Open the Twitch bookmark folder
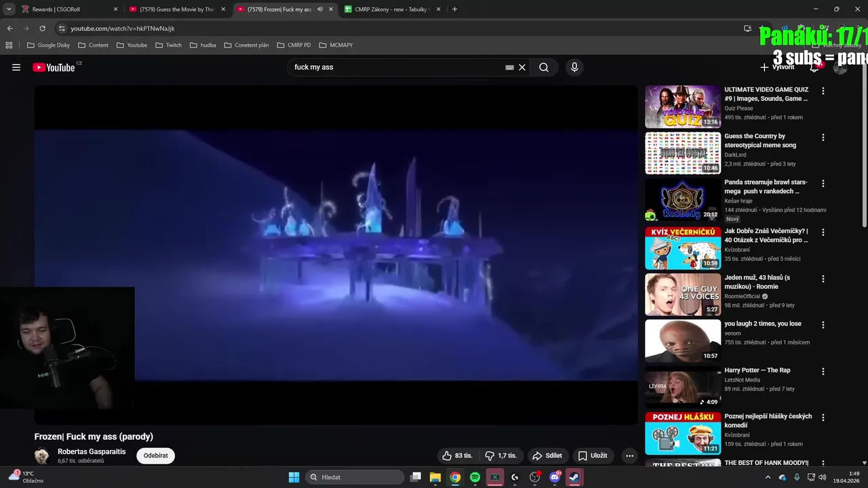This screenshot has width=868, height=488. click(x=168, y=45)
